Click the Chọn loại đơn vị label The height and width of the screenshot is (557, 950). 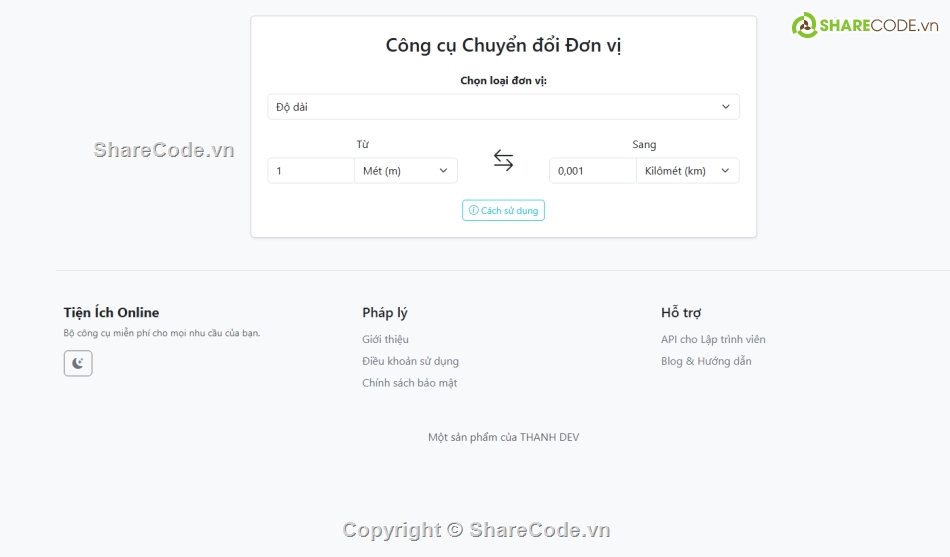click(503, 80)
